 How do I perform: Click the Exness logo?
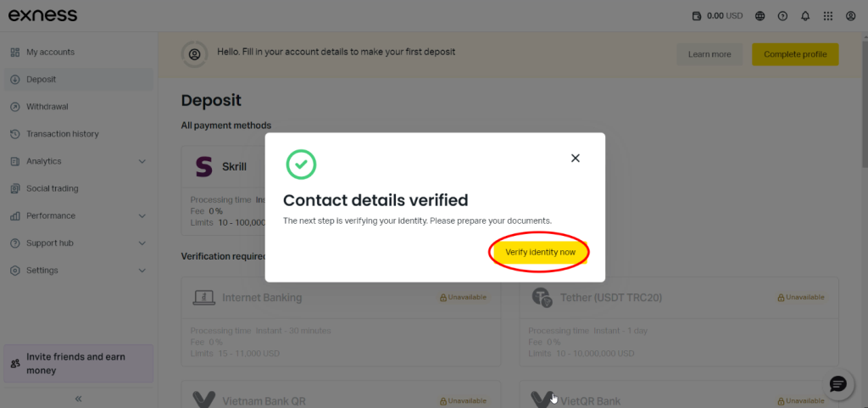43,15
